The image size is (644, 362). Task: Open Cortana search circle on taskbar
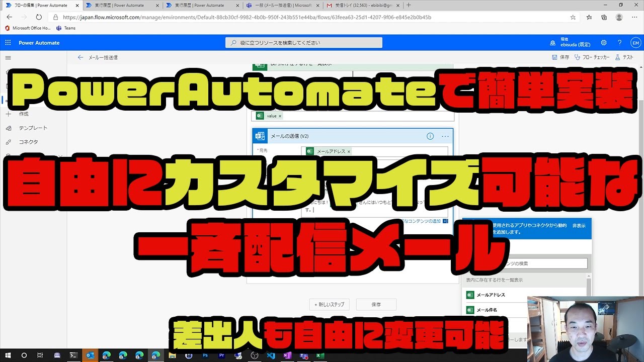[24, 355]
